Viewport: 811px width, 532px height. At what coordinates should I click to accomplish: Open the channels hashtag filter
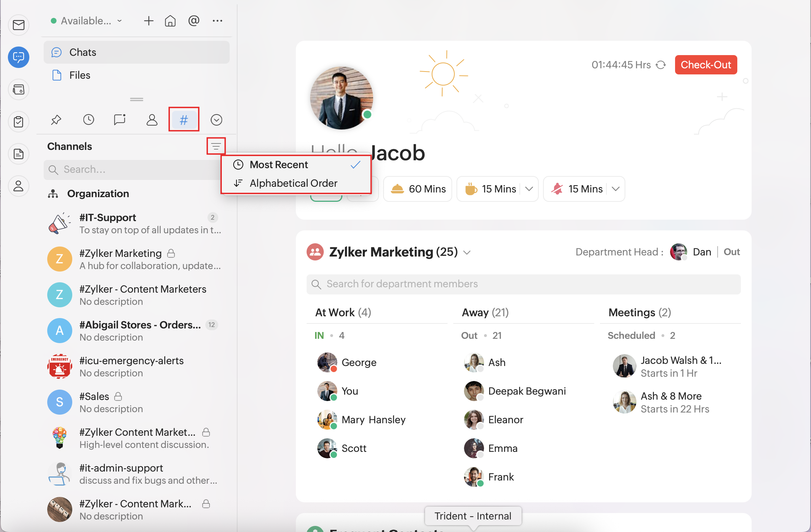184,120
